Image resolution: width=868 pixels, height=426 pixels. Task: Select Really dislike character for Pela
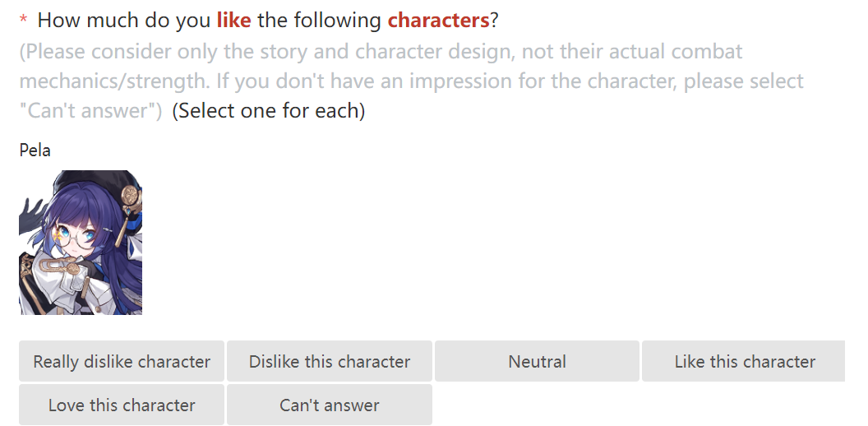tap(121, 361)
